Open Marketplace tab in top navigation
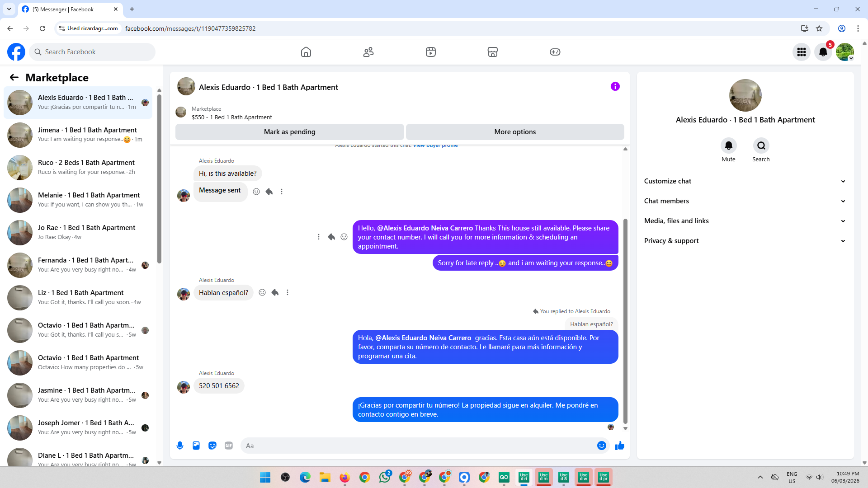Image resolution: width=868 pixels, height=488 pixels. [492, 52]
